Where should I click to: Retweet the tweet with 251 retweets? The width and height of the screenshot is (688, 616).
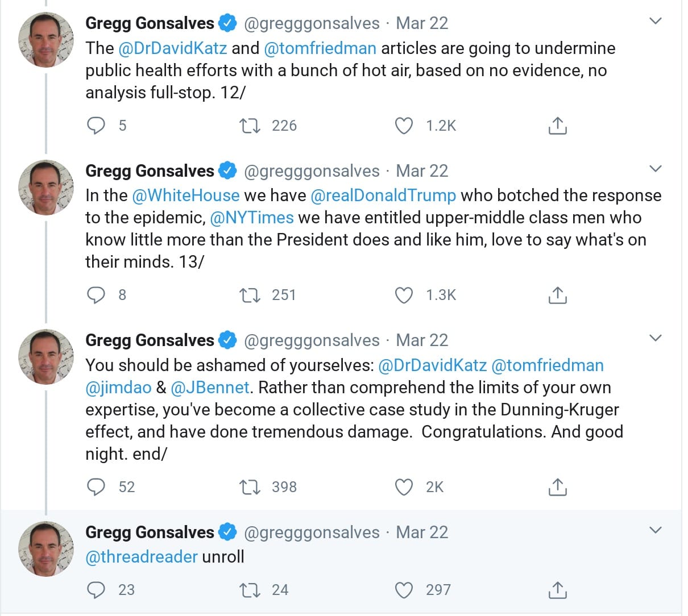coord(249,295)
